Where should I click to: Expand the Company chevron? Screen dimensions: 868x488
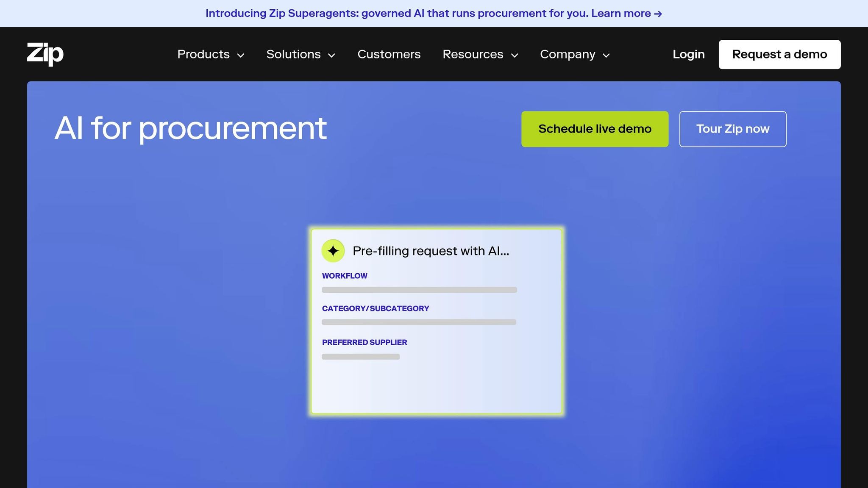point(606,55)
